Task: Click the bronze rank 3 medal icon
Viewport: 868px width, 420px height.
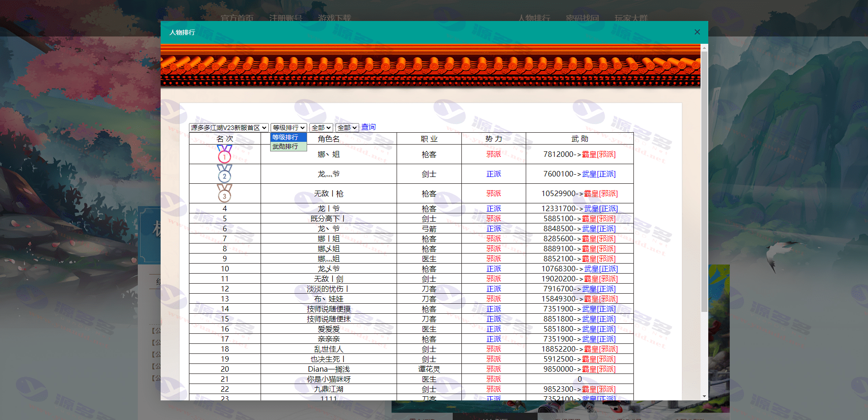Action: coord(225,193)
